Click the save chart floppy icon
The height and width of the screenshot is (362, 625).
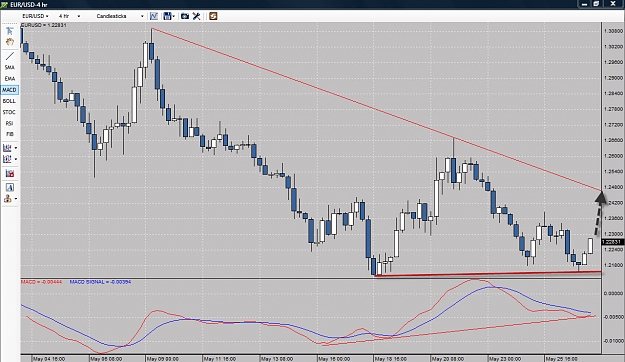(167, 16)
